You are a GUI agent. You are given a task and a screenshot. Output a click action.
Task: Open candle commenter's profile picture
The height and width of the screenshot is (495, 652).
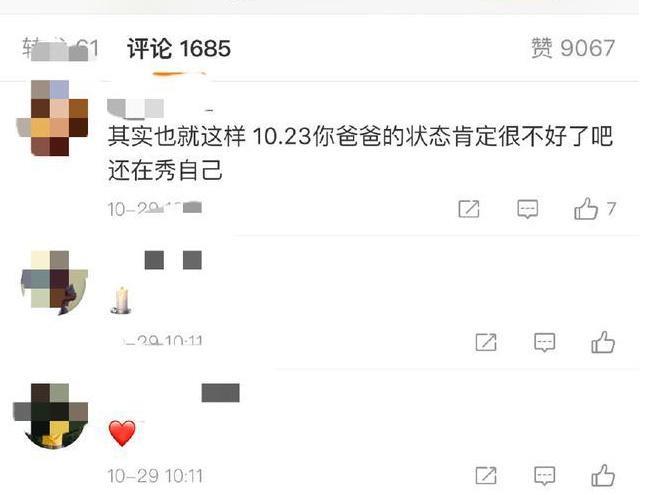(54, 282)
